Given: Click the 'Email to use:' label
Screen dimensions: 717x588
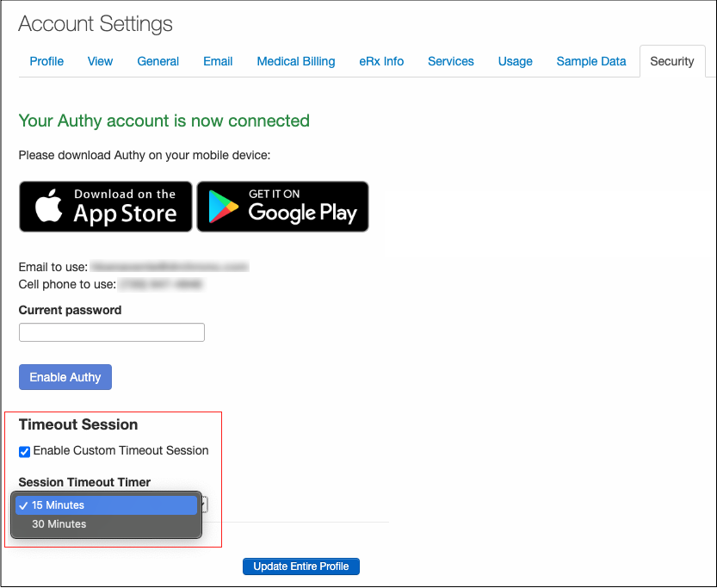Looking at the screenshot, I should pyautogui.click(x=53, y=267).
